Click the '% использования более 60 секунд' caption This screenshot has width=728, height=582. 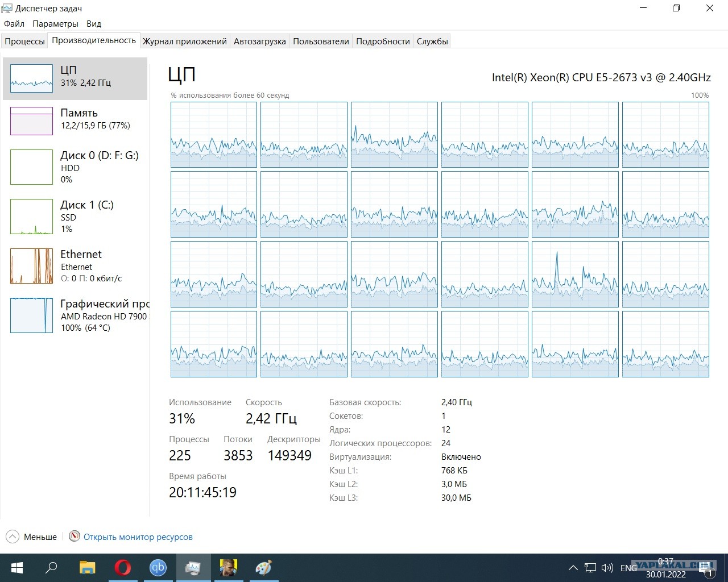[230, 95]
